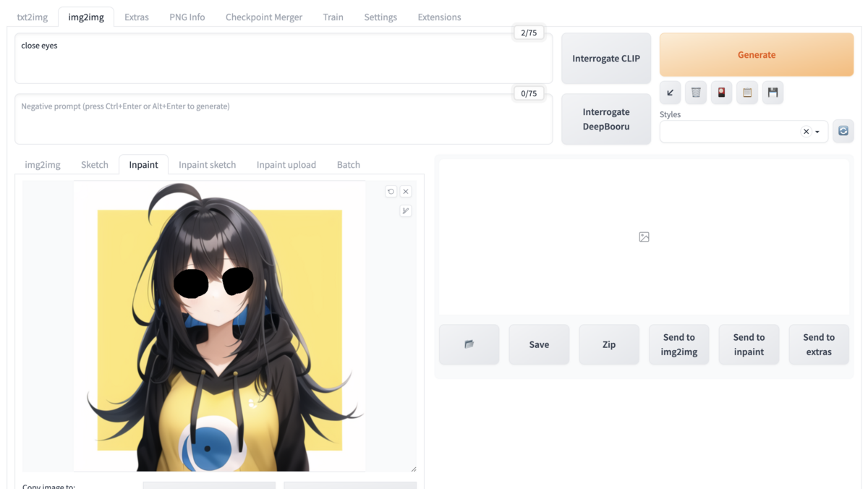The image size is (868, 489).
Task: Click Send to extras
Action: coord(819,344)
